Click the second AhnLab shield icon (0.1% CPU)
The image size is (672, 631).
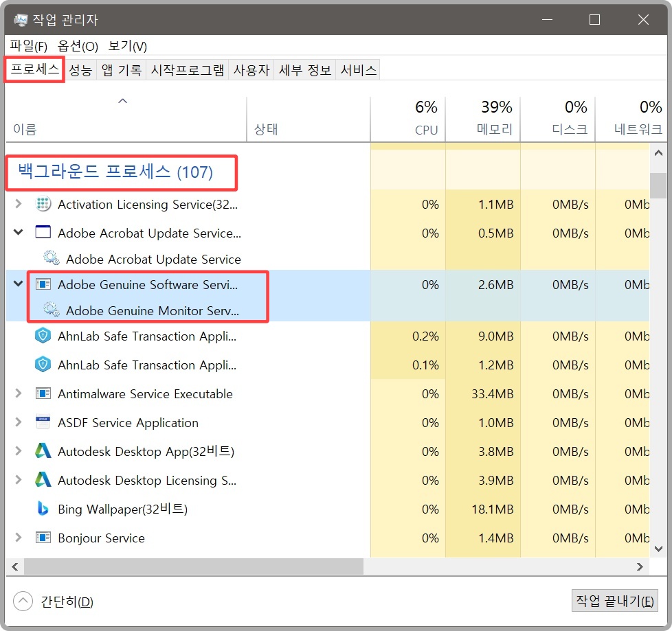tap(43, 365)
